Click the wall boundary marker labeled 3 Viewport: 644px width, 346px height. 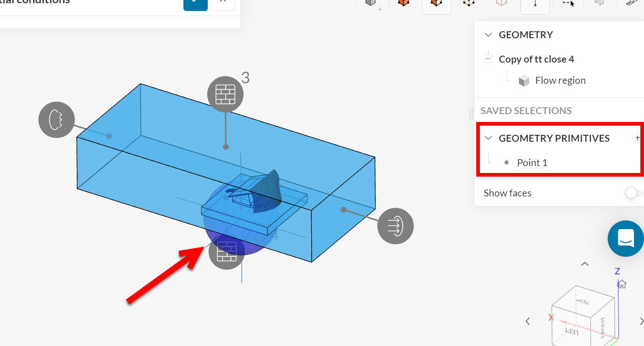click(x=225, y=94)
